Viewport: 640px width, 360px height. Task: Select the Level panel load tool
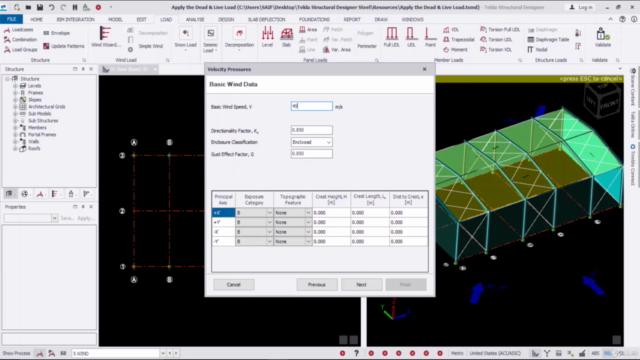click(267, 37)
